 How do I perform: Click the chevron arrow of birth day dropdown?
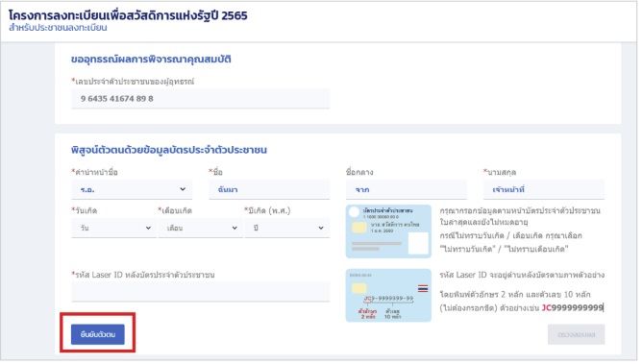(x=148, y=228)
